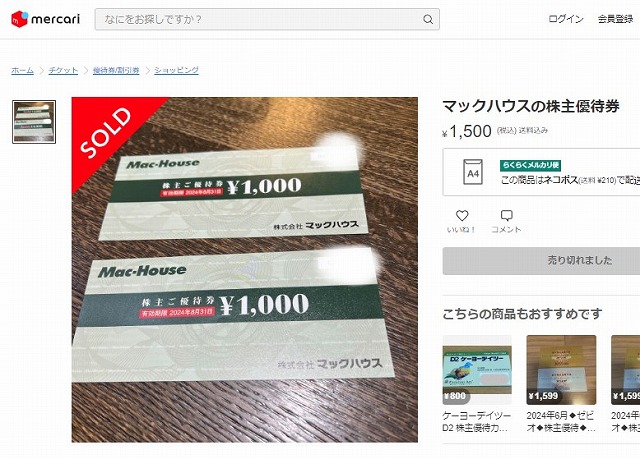Viewport: 640px width, 459px height.
Task: Go to ショッピング breadcrumb
Action: coord(176,70)
